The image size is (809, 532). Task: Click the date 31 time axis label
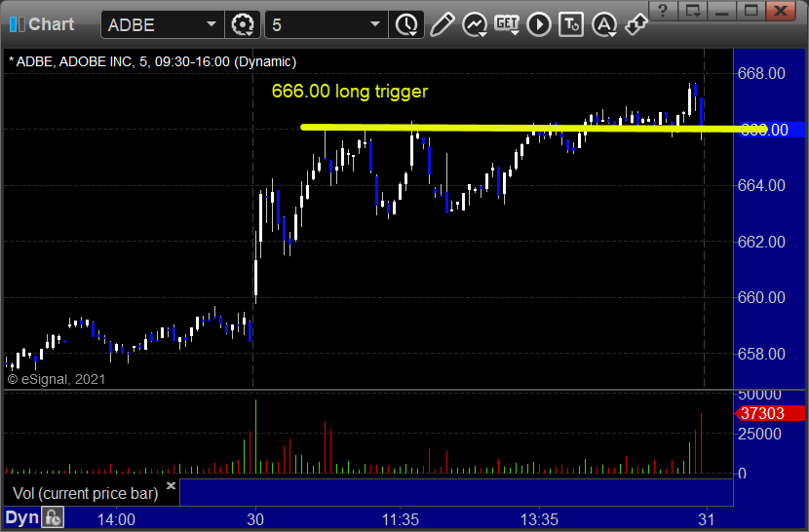click(707, 519)
